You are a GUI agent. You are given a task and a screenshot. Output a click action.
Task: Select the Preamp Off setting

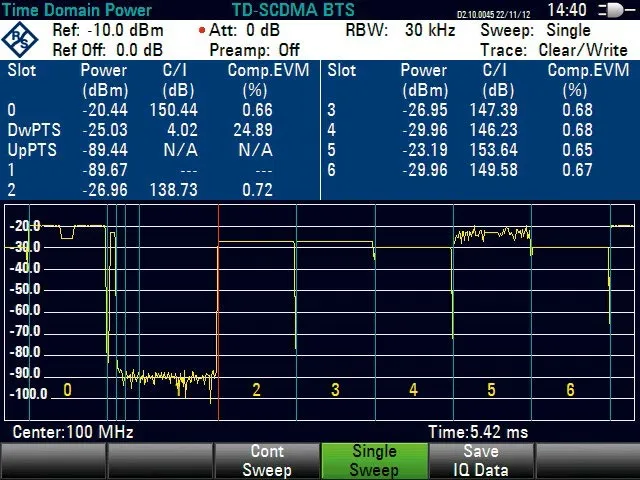click(x=254, y=50)
